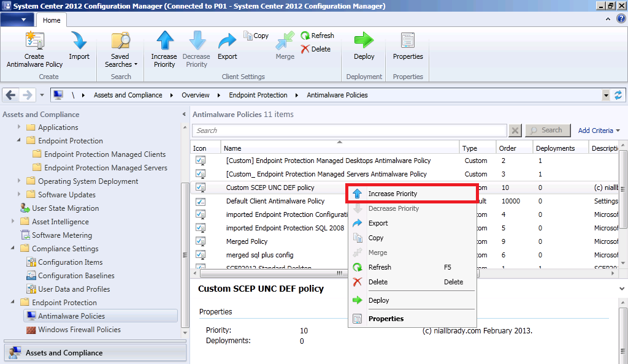The height and width of the screenshot is (364, 628).
Task: Sort list by the Name column
Action: click(340, 148)
